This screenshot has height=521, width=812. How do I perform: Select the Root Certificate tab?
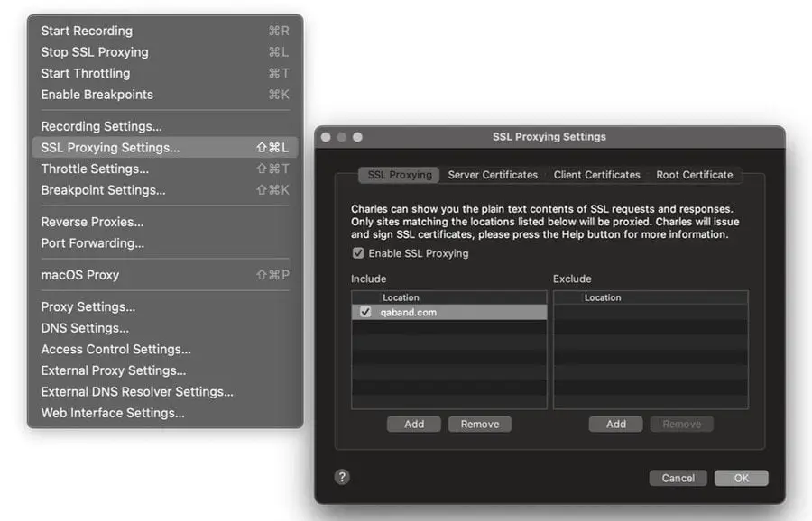(x=694, y=175)
